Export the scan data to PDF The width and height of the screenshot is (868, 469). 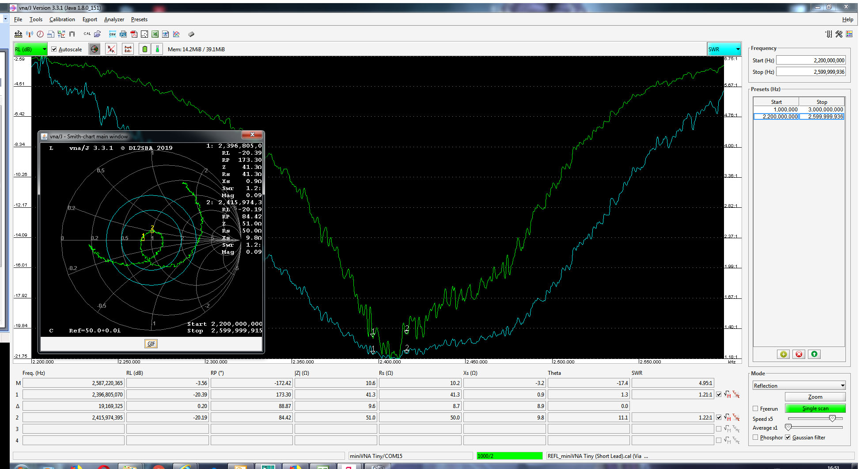134,34
